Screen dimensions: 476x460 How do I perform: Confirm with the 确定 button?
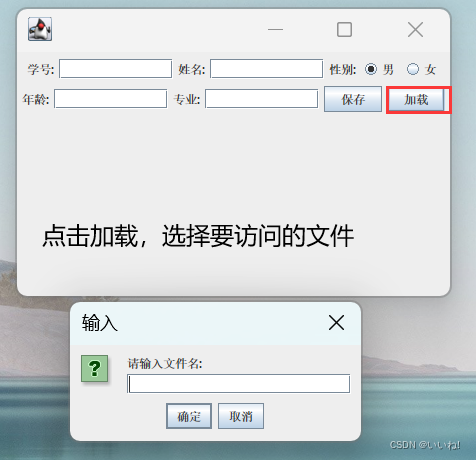pyautogui.click(x=189, y=416)
